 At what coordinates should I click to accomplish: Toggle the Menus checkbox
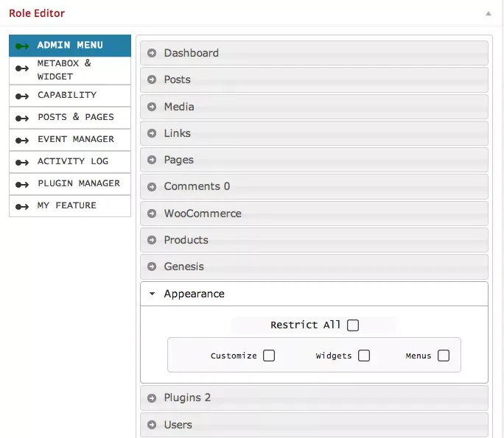[444, 356]
